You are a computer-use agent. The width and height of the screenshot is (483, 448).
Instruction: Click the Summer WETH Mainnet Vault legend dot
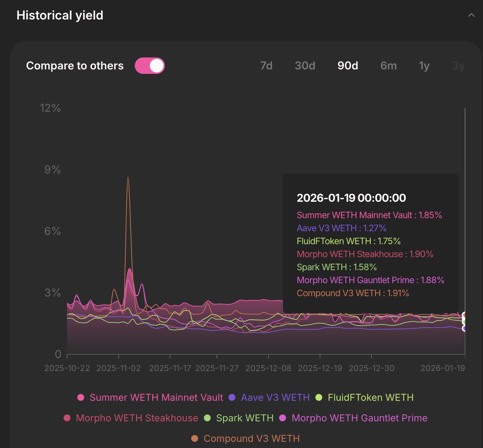(81, 397)
